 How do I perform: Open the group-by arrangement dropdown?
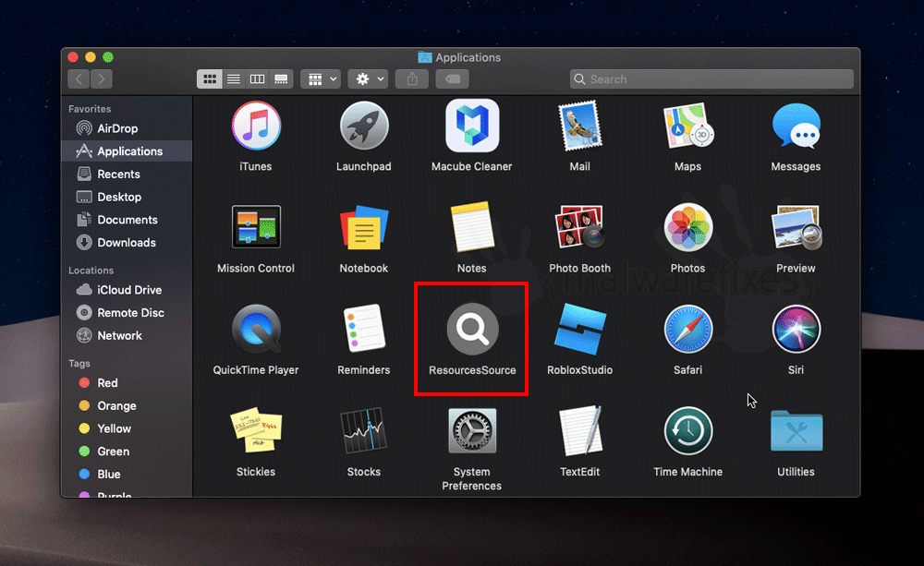tap(321, 78)
